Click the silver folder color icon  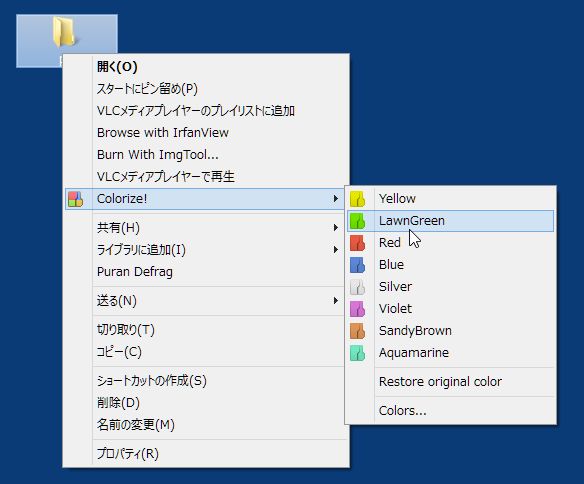click(357, 287)
